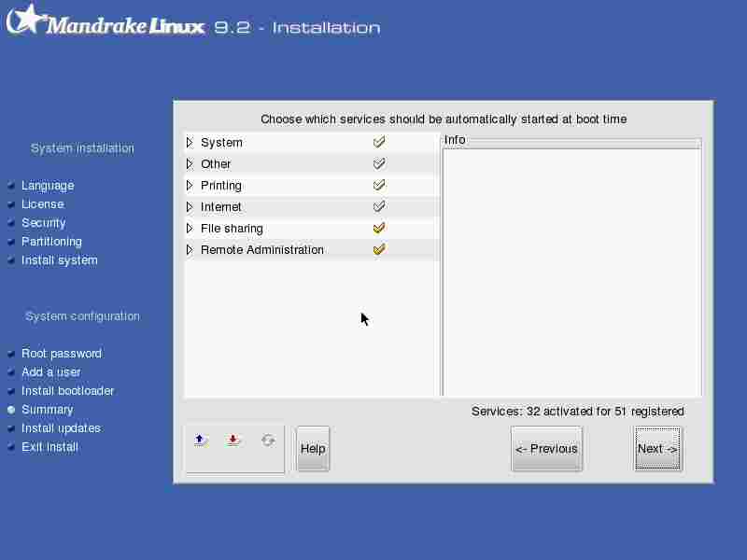Click the Install updates step
The width and height of the screenshot is (747, 560).
click(61, 428)
